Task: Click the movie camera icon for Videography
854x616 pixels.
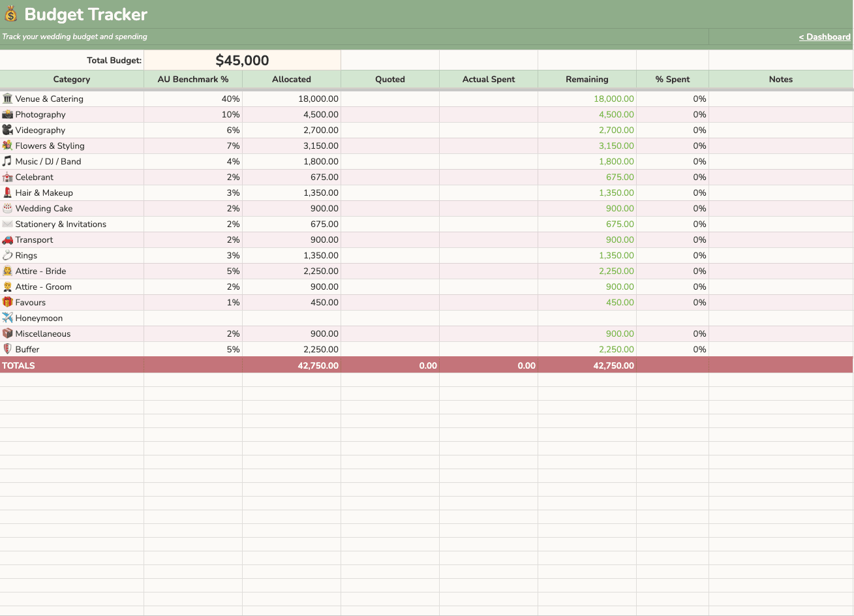Action: [x=8, y=130]
